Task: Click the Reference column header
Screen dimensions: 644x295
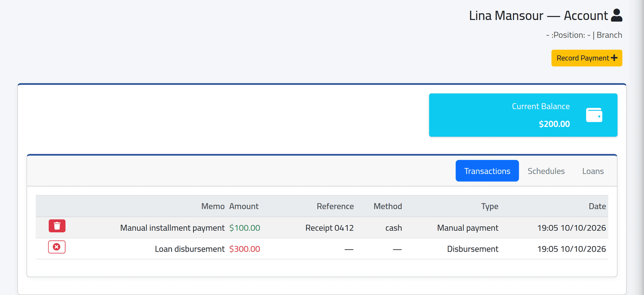Action: (335, 206)
